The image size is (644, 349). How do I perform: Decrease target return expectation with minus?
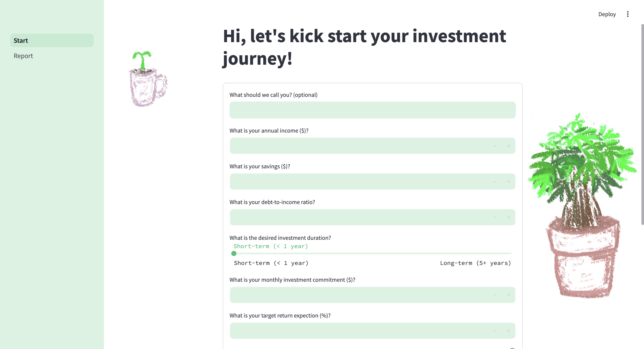[495, 331]
